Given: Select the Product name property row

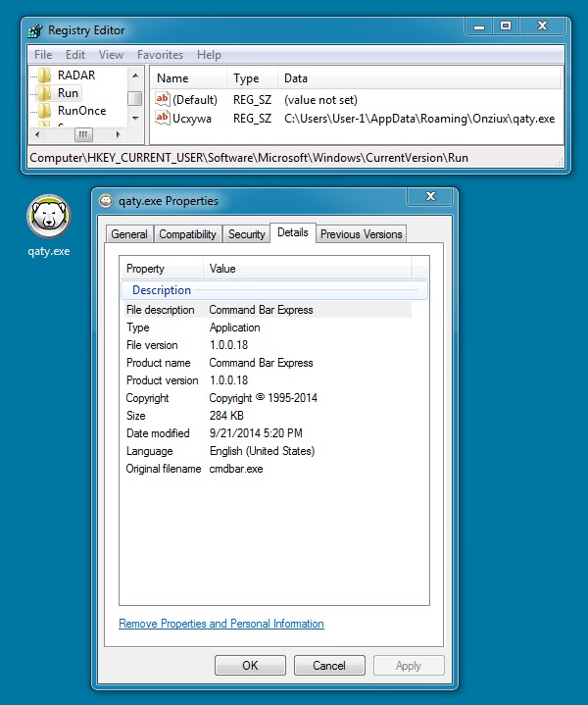Looking at the screenshot, I should click(268, 363).
